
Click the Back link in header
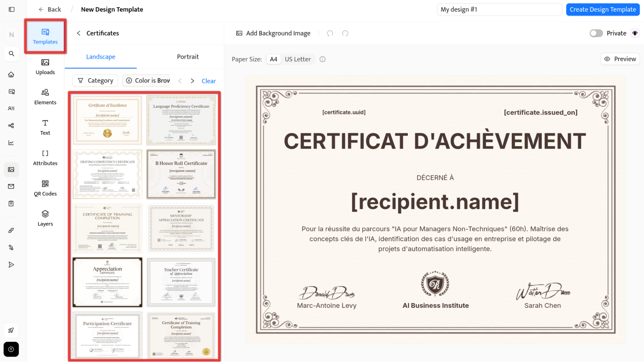[50, 9]
